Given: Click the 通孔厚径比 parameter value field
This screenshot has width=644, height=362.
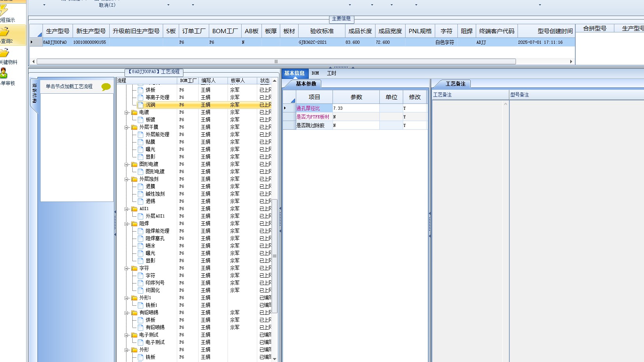Looking at the screenshot, I should point(356,108).
